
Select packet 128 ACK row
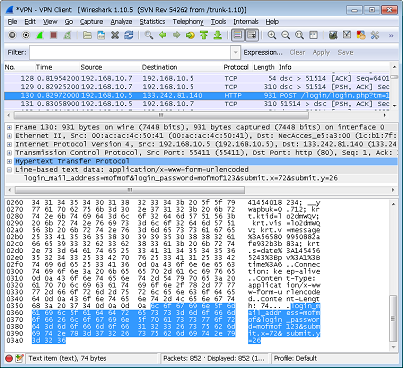pos(197,78)
